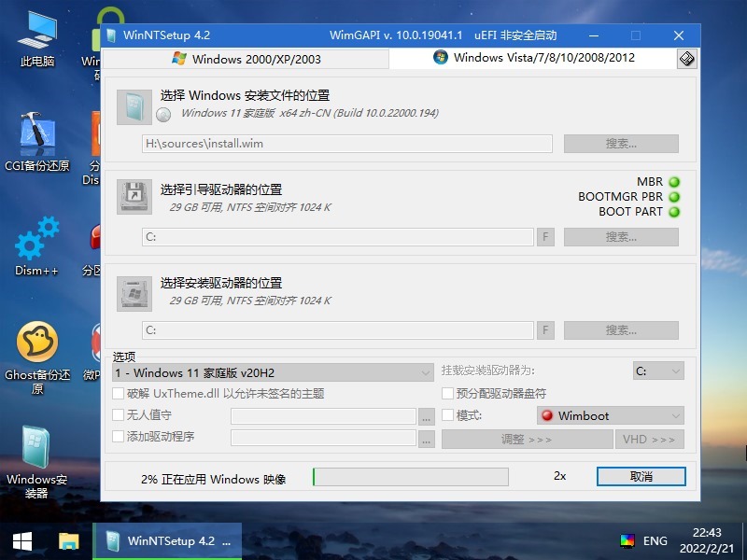Enable 破解 UxTheme.dll checkbox
Viewport: 747px width, 560px height.
[x=119, y=394]
